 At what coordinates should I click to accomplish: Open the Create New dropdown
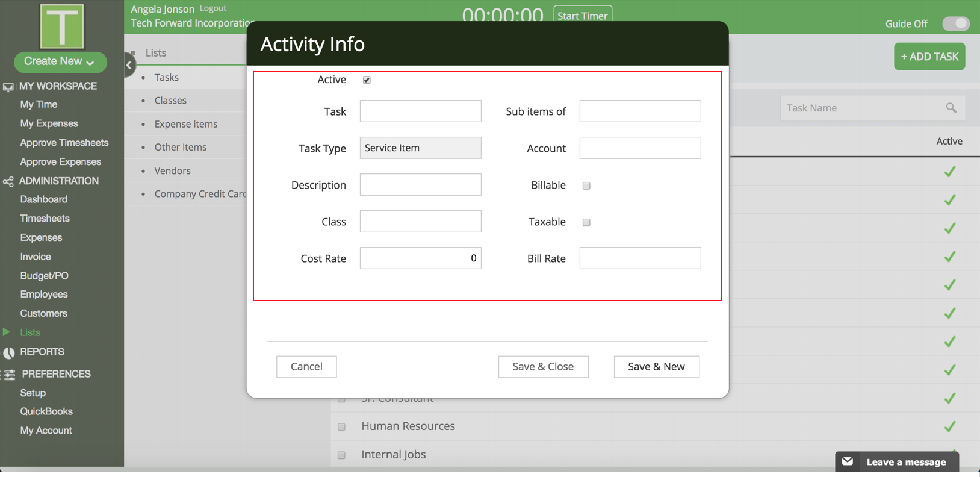[60, 61]
